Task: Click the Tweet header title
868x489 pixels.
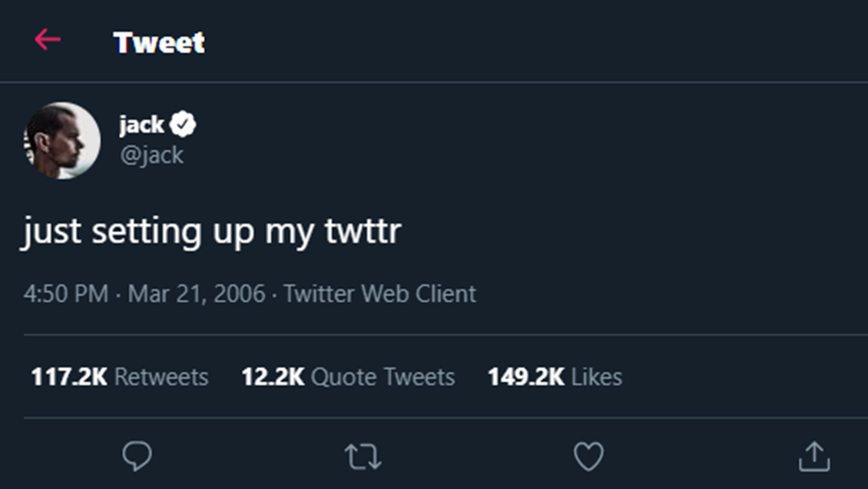Action: point(158,43)
